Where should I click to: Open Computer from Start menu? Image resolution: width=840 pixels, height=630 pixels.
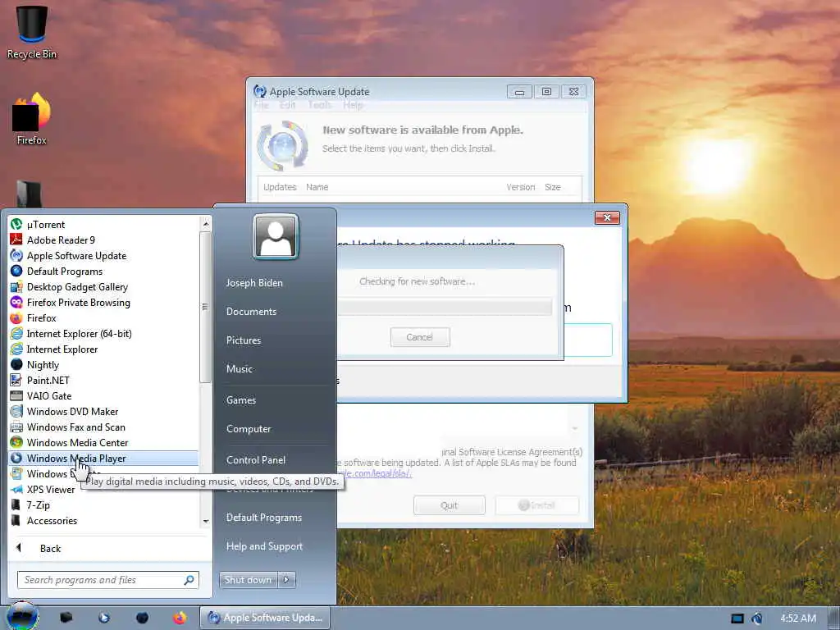click(249, 428)
